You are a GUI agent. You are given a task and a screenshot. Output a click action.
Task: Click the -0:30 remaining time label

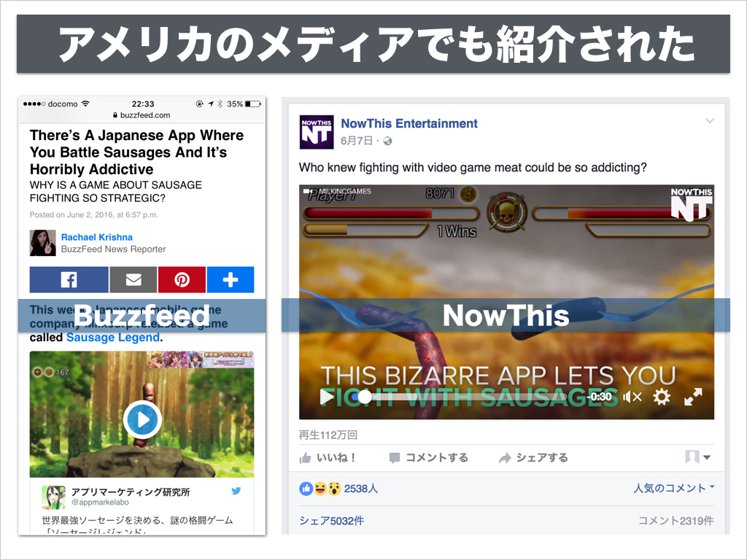click(x=600, y=397)
